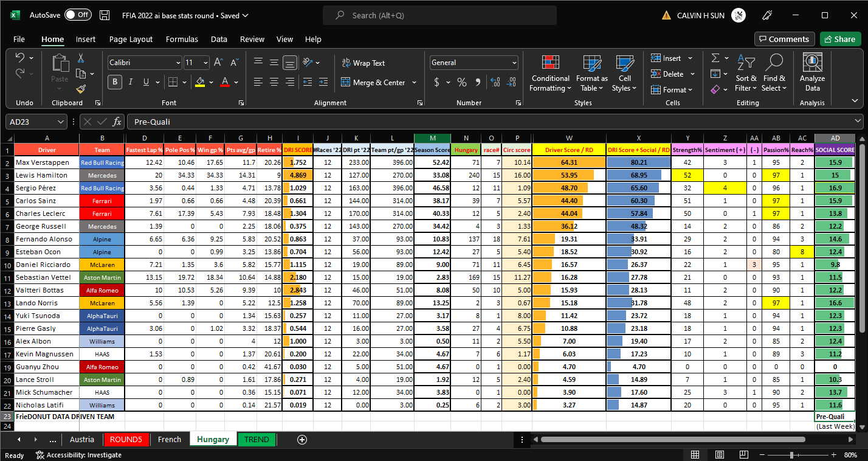Switch to the Formulas ribbon tab
The width and height of the screenshot is (868, 461).
[x=182, y=39]
